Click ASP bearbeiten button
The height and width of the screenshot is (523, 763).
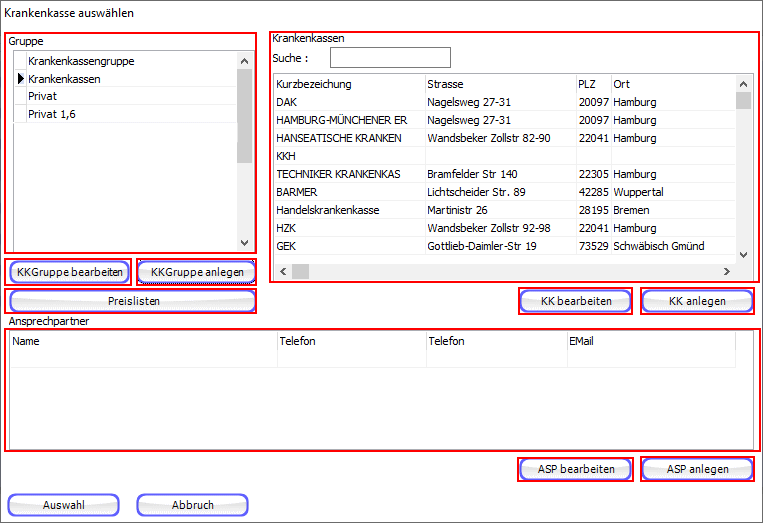(576, 469)
